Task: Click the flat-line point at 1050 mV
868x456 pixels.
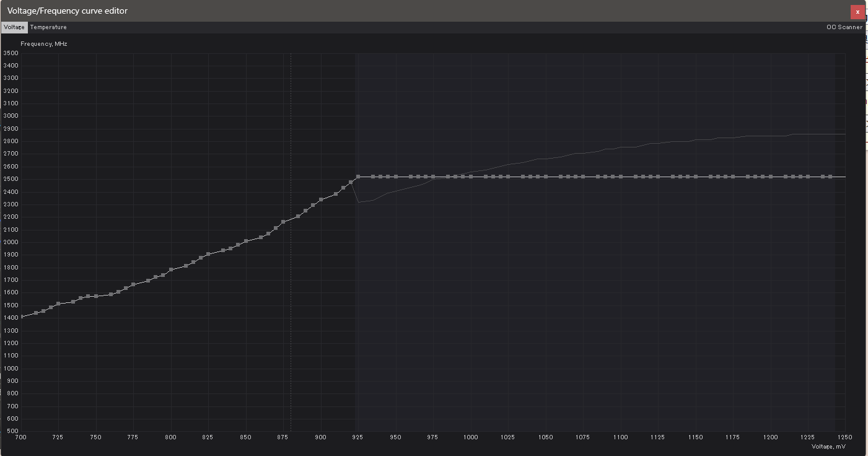Action: [x=546, y=177]
